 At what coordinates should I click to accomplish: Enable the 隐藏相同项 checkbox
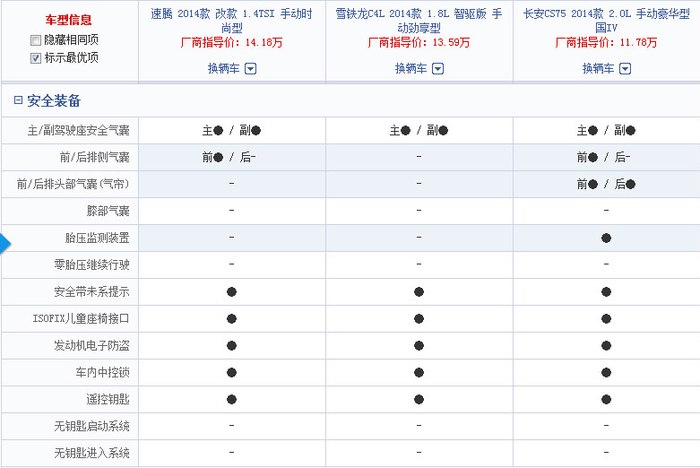click(x=36, y=40)
